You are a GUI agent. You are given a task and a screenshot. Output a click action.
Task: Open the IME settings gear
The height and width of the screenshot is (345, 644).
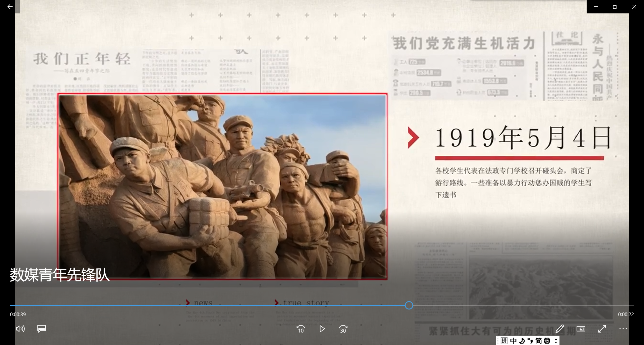[x=547, y=341]
